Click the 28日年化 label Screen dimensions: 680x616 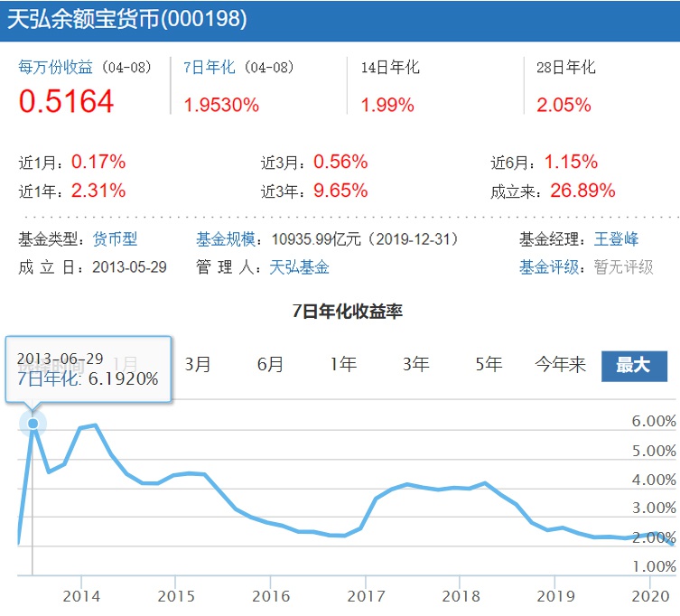tap(566, 67)
